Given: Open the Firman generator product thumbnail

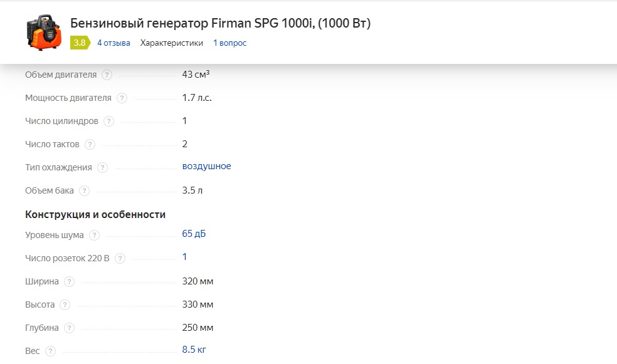Looking at the screenshot, I should pyautogui.click(x=44, y=32).
